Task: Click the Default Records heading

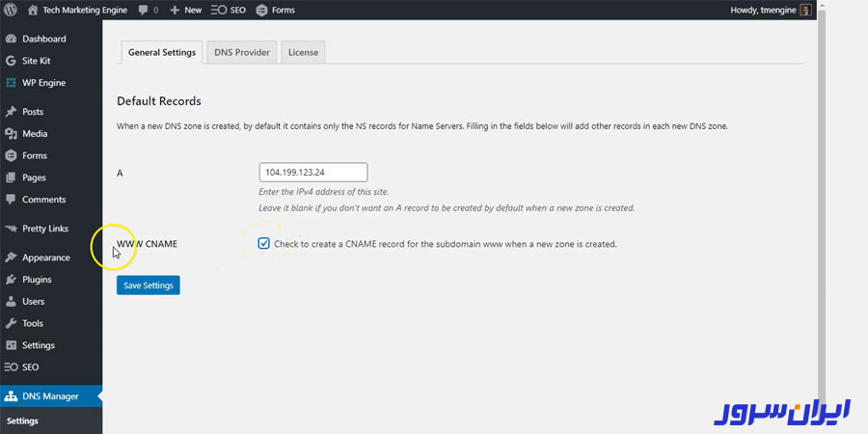Action: pos(159,101)
